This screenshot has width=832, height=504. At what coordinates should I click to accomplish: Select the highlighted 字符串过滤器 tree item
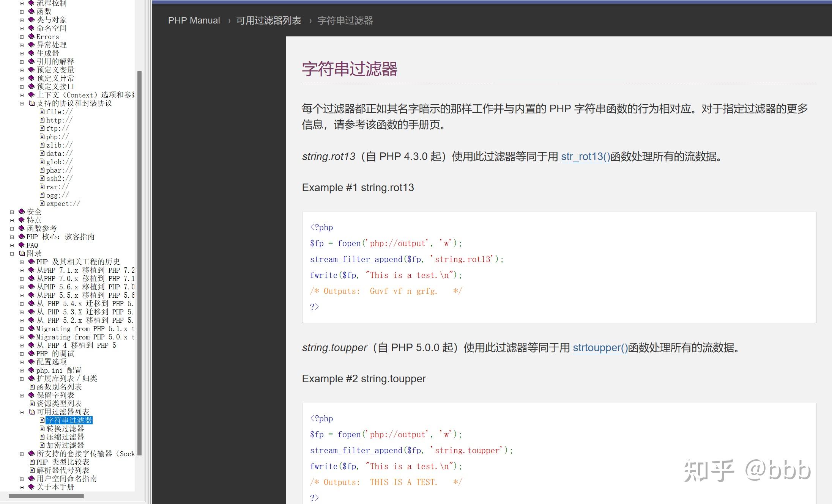69,420
